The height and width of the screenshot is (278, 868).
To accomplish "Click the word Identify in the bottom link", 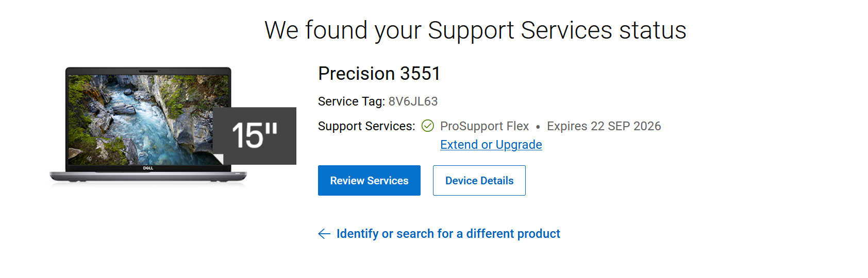I will tap(357, 234).
